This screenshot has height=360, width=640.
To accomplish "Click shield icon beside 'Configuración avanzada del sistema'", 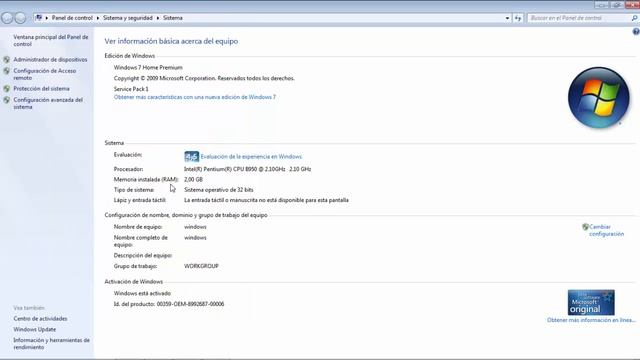I will pos(7,100).
